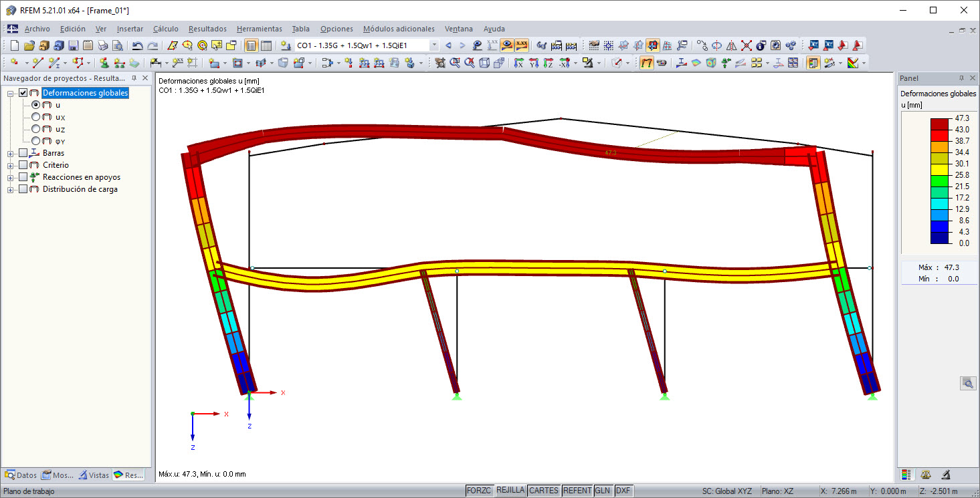Screen dimensions: 980x498
Task: Click the New model icon
Action: 15,45
